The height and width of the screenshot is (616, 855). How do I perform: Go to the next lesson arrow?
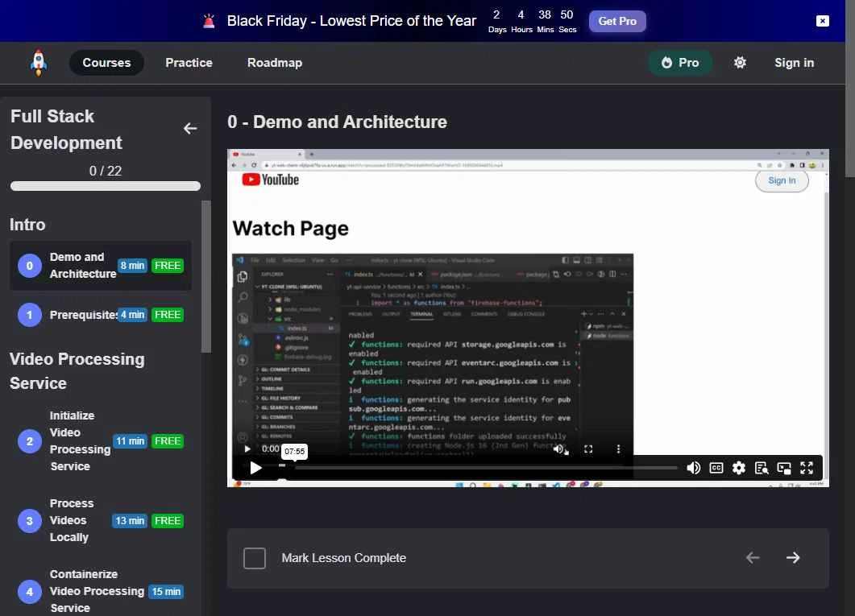pyautogui.click(x=793, y=557)
